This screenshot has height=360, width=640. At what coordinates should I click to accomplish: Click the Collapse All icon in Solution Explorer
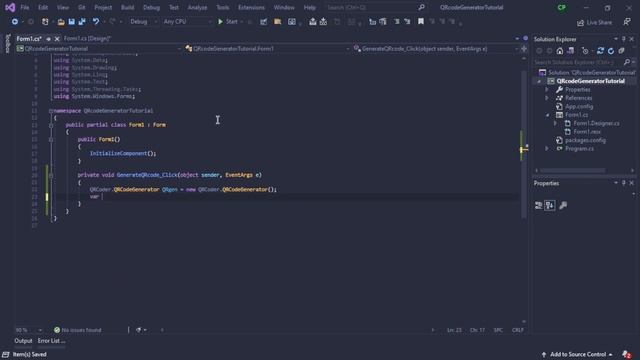621,51
